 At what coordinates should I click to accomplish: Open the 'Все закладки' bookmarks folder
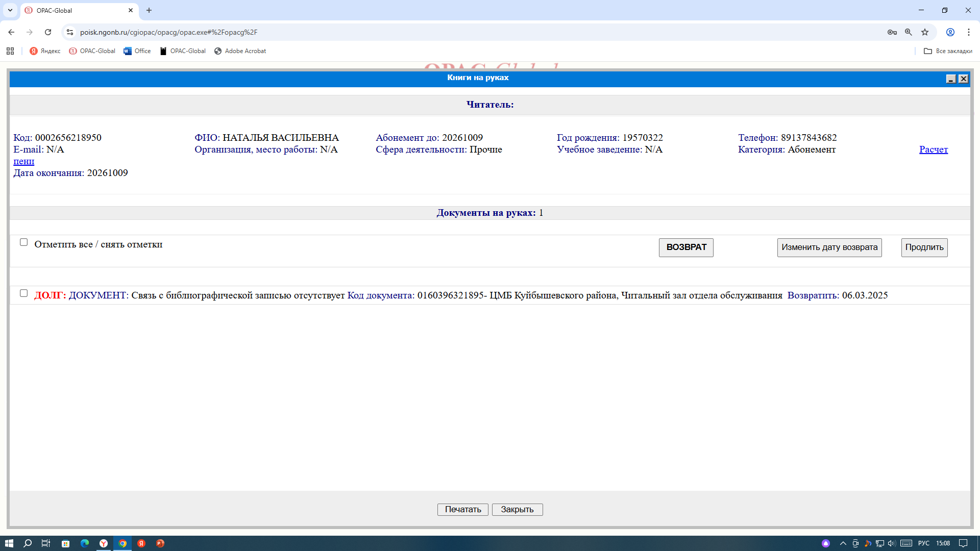(948, 51)
